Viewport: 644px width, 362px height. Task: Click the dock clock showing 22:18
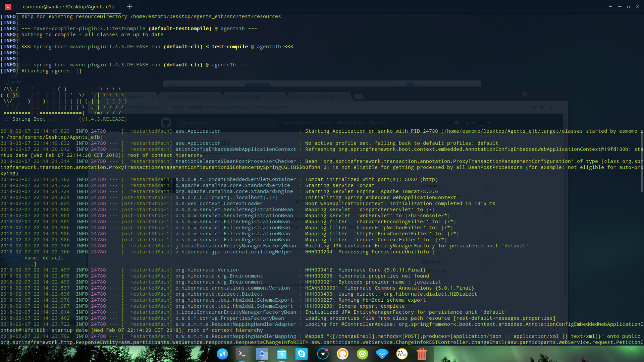pyautogui.click(x=402, y=354)
